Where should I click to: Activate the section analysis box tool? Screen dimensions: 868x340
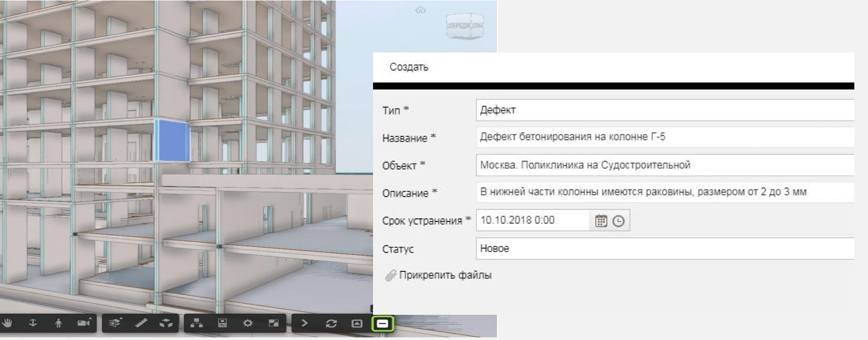(x=115, y=323)
